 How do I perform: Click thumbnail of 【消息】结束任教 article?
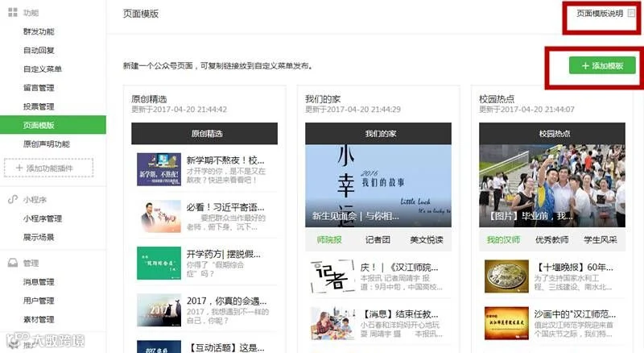[332, 323]
